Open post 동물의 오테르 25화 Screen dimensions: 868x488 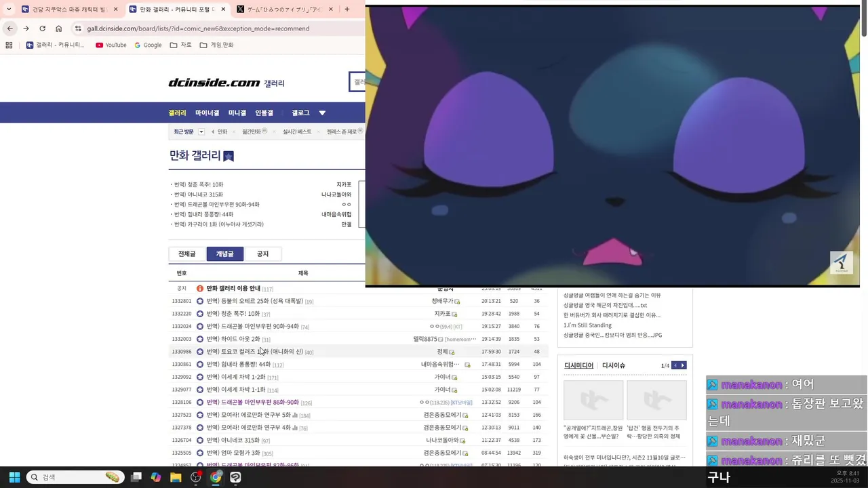[254, 301]
